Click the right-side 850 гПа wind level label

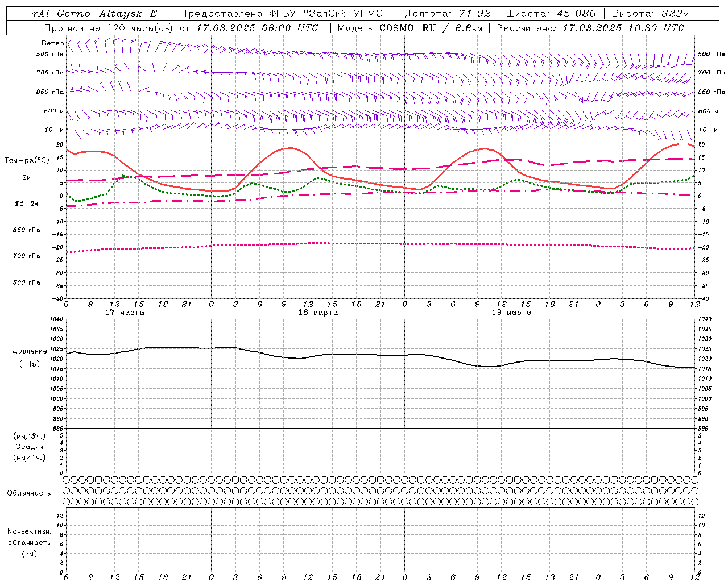coord(712,92)
